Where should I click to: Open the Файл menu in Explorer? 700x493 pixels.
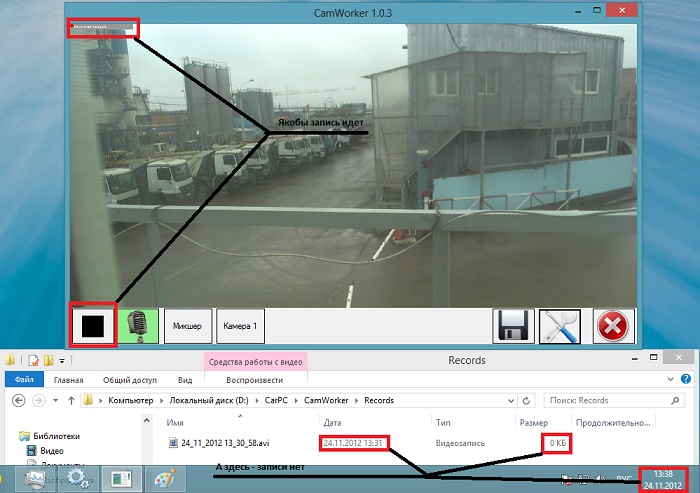24,380
